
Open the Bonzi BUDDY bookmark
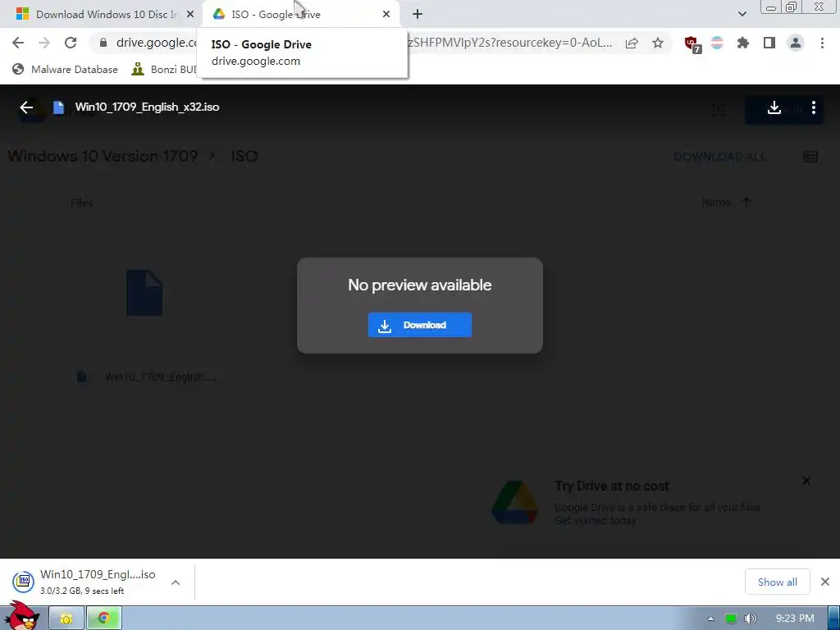coord(164,69)
